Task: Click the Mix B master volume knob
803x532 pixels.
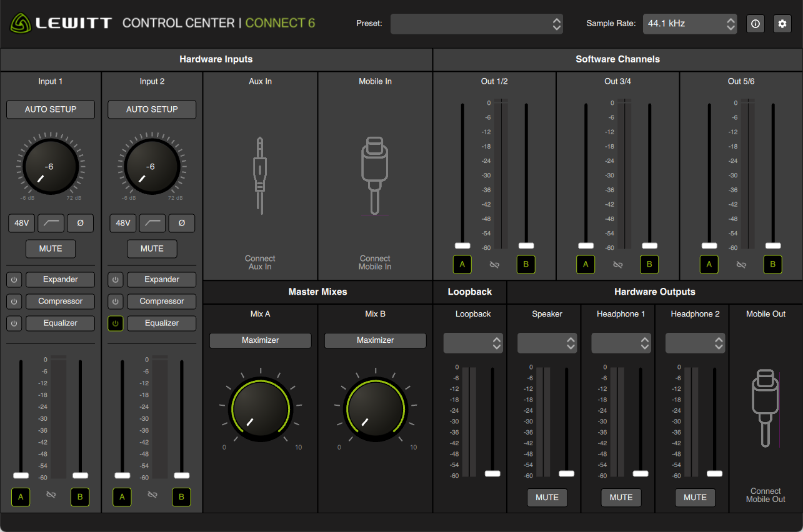Action: [375, 409]
